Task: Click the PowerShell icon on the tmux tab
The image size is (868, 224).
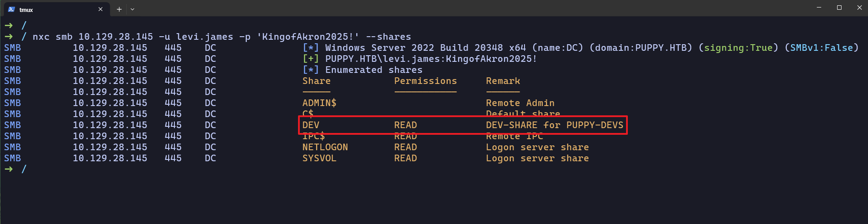Action: point(11,9)
